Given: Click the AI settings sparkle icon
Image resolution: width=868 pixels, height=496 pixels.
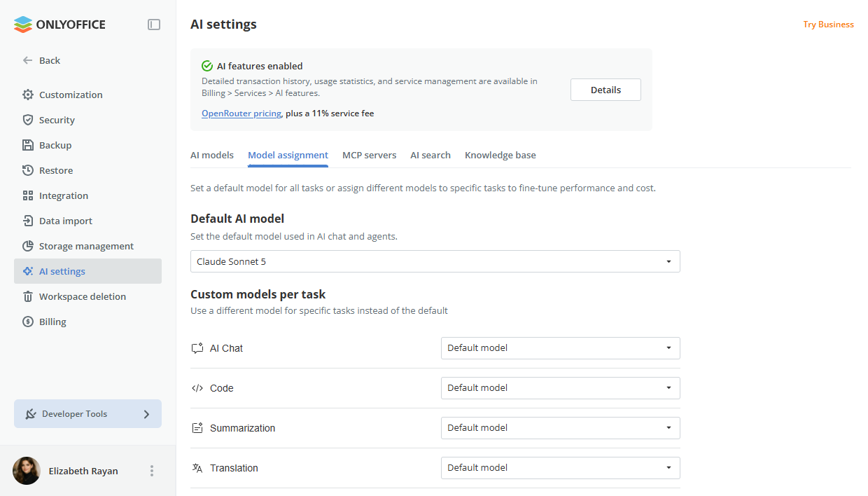Looking at the screenshot, I should click(x=28, y=271).
